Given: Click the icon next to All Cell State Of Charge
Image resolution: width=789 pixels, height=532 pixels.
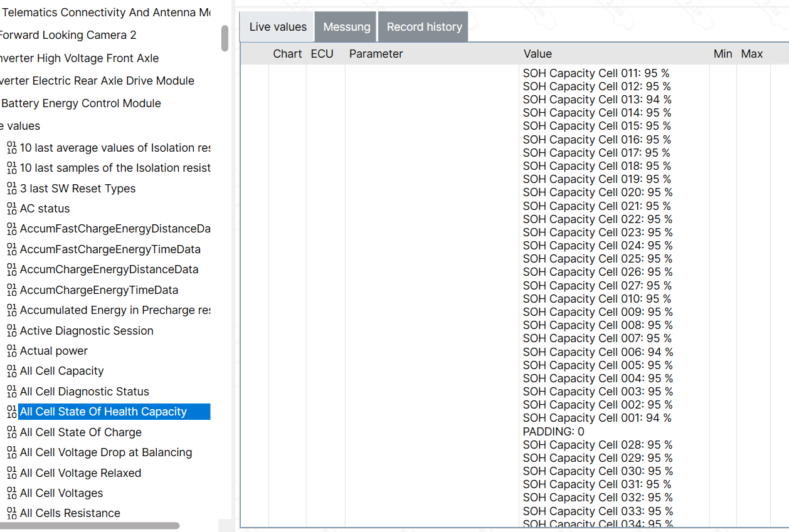Looking at the screenshot, I should (11, 432).
